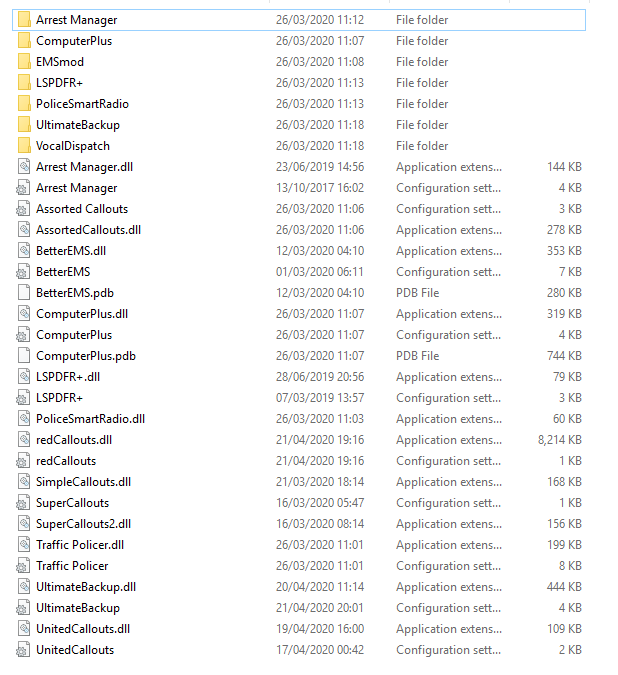
Task: Select the BetterEMS.dll file icon
Action: tap(24, 251)
